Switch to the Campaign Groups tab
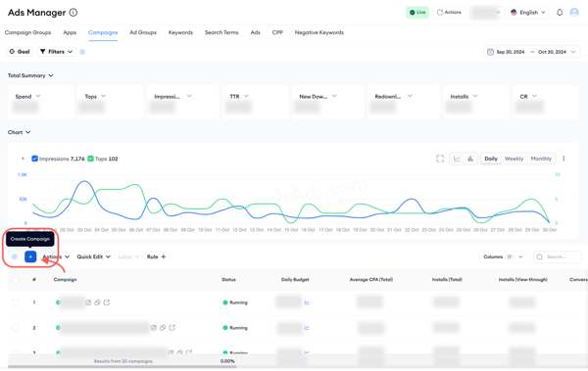The width and height of the screenshot is (588, 371). (x=28, y=32)
